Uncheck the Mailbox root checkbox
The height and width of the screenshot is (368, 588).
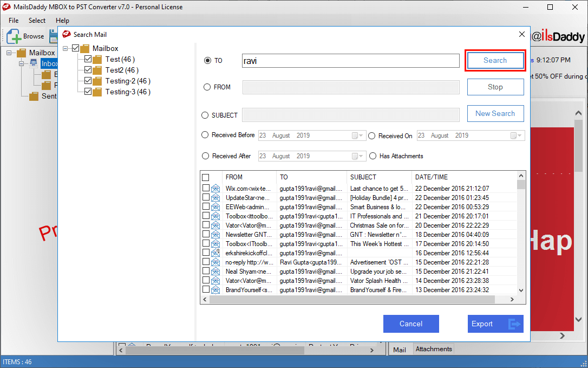tap(75, 48)
